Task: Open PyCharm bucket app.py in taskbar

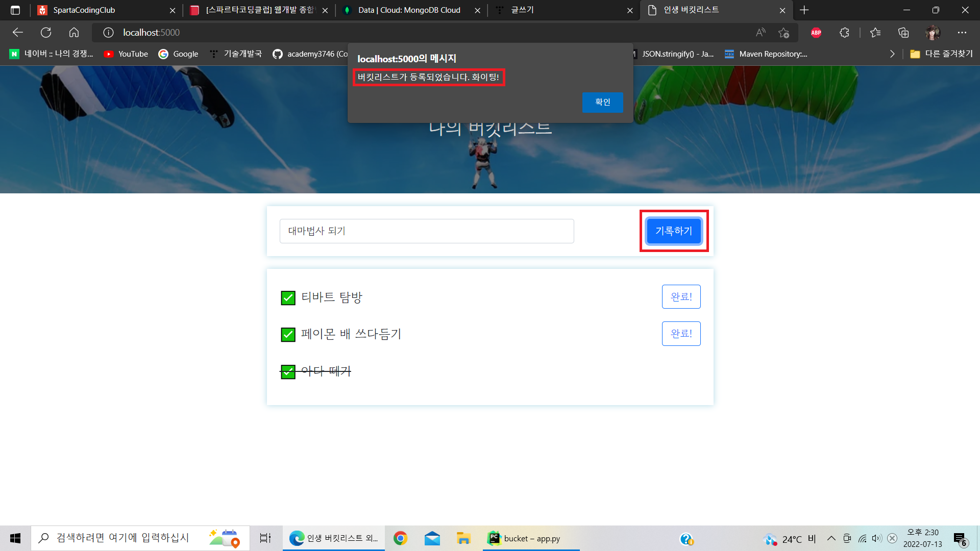Action: click(531, 538)
